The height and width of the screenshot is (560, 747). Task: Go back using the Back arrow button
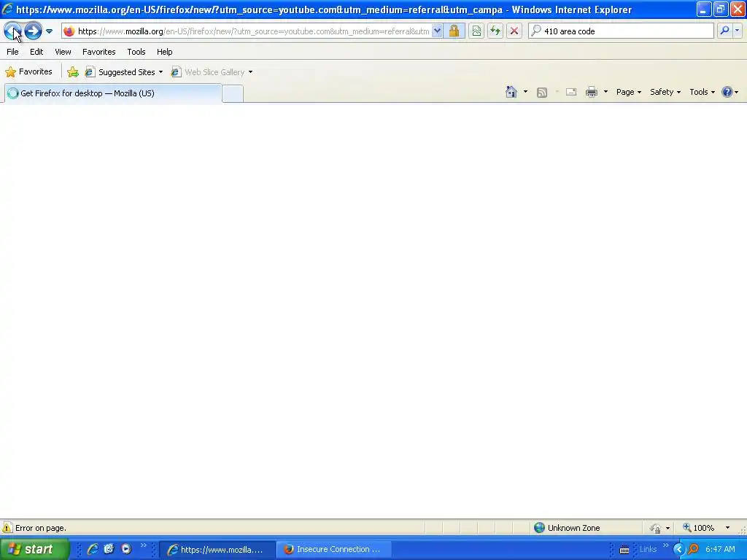[x=12, y=31]
